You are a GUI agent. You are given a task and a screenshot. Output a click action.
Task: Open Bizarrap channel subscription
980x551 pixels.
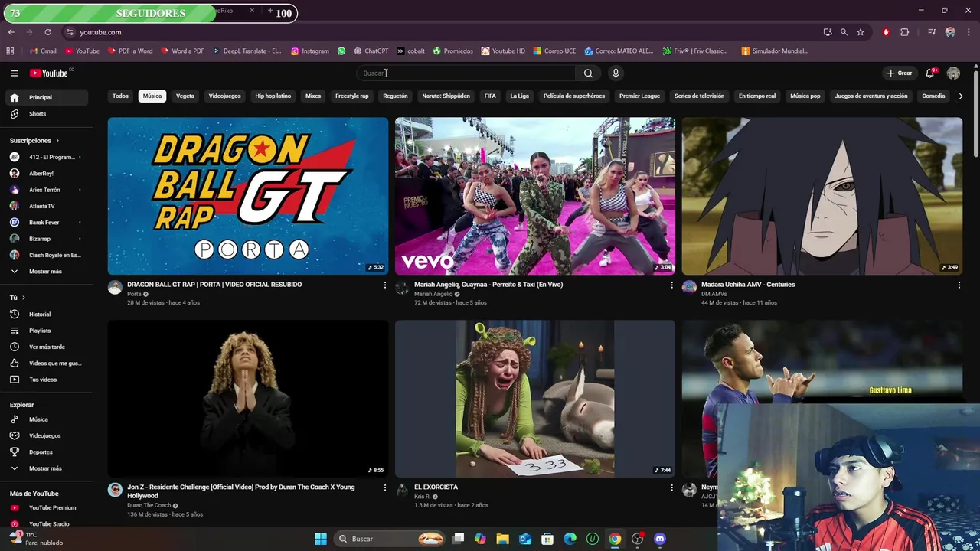[x=46, y=239]
